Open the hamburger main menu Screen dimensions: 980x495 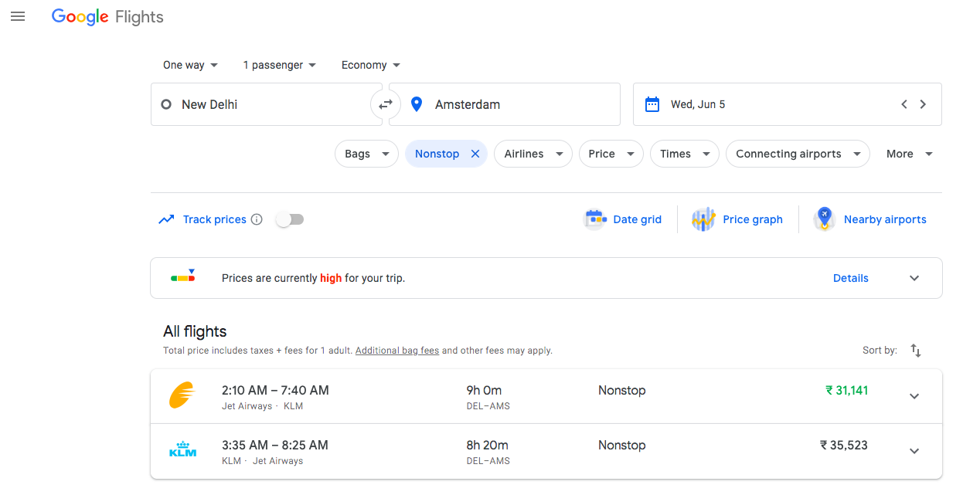18,16
